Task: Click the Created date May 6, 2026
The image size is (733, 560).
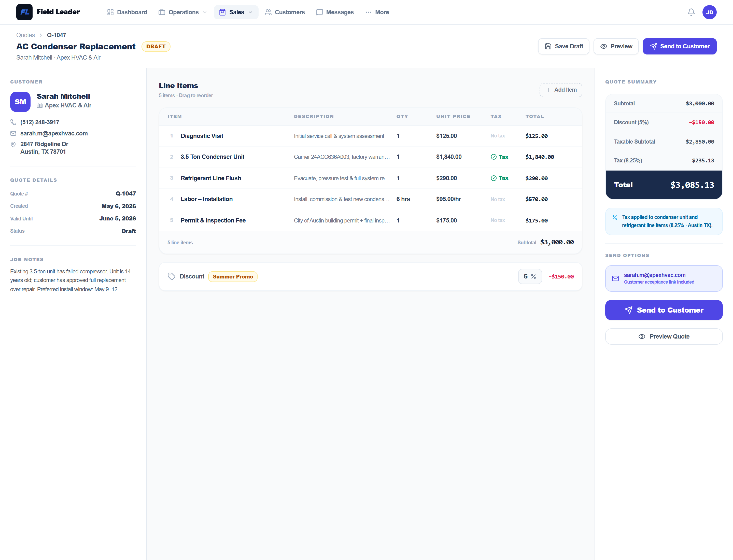Action: pyautogui.click(x=119, y=206)
